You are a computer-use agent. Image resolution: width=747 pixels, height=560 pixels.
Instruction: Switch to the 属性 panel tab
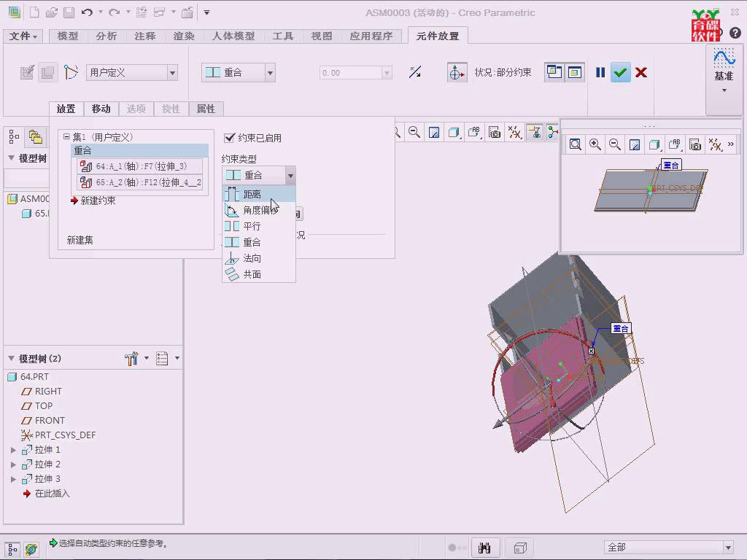pyautogui.click(x=206, y=109)
